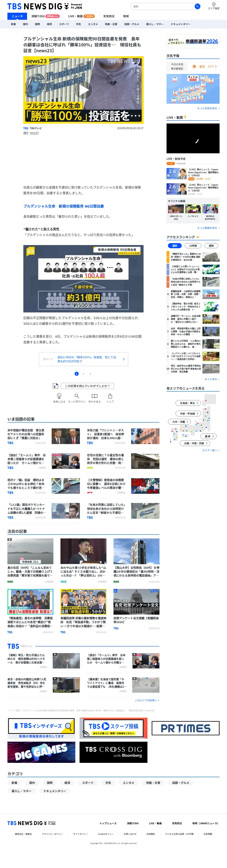Go to article page 3
227x868 pixels.
click(x=90, y=374)
